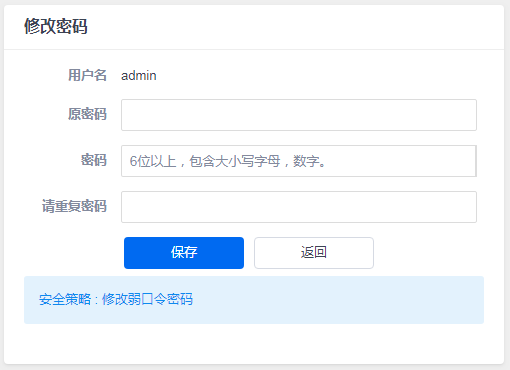Click the 修改密码 page heading
The height and width of the screenshot is (370, 510).
[56, 26]
